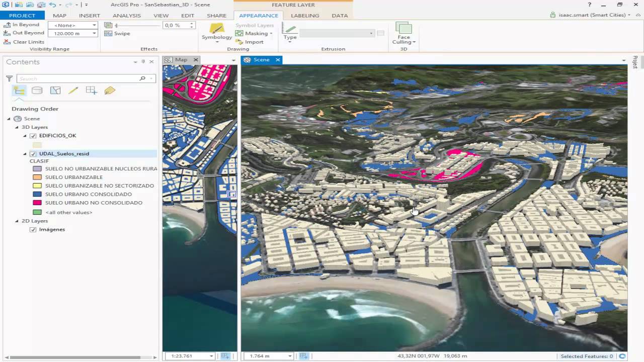
Task: Click SUELO URBANIZABLE orange swatch
Action: (37, 177)
